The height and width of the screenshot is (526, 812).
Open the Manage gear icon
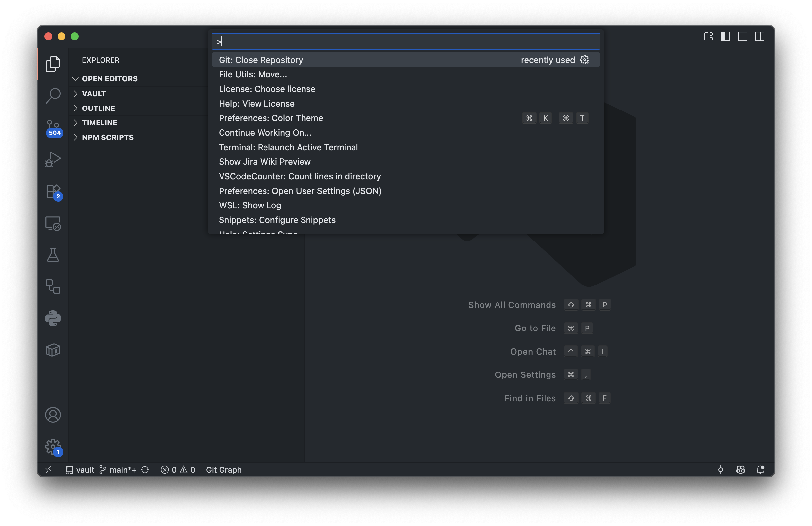[53, 447]
